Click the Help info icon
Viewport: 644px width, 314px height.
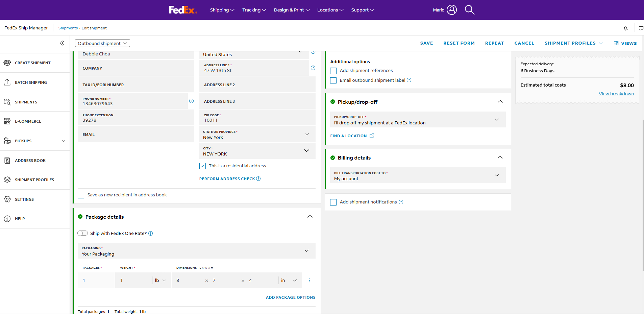coord(7,219)
